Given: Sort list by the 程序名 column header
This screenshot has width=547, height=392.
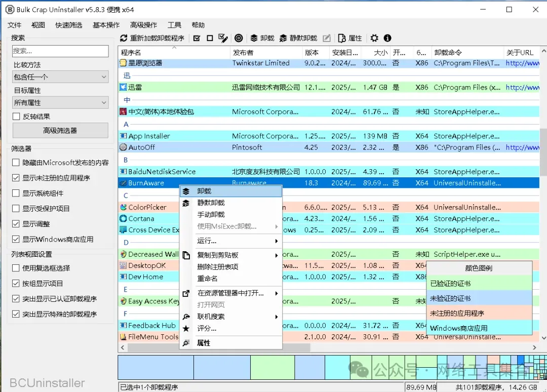Looking at the screenshot, I should (x=174, y=52).
